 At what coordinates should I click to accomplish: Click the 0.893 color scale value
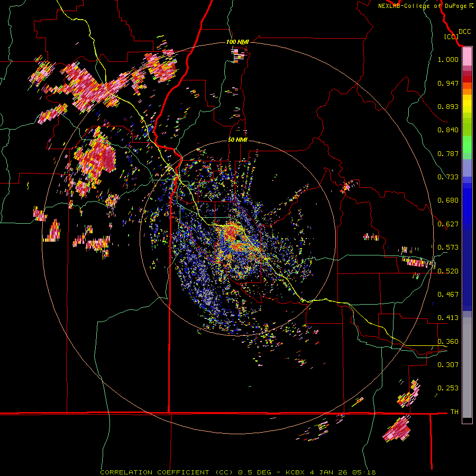pyautogui.click(x=448, y=106)
